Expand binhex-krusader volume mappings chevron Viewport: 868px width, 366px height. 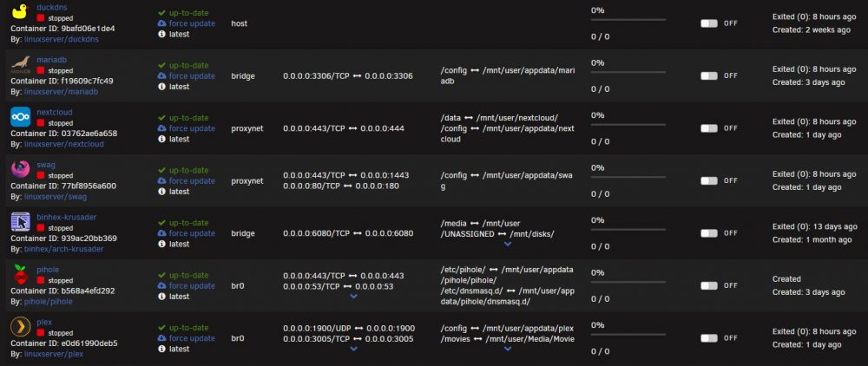click(508, 244)
